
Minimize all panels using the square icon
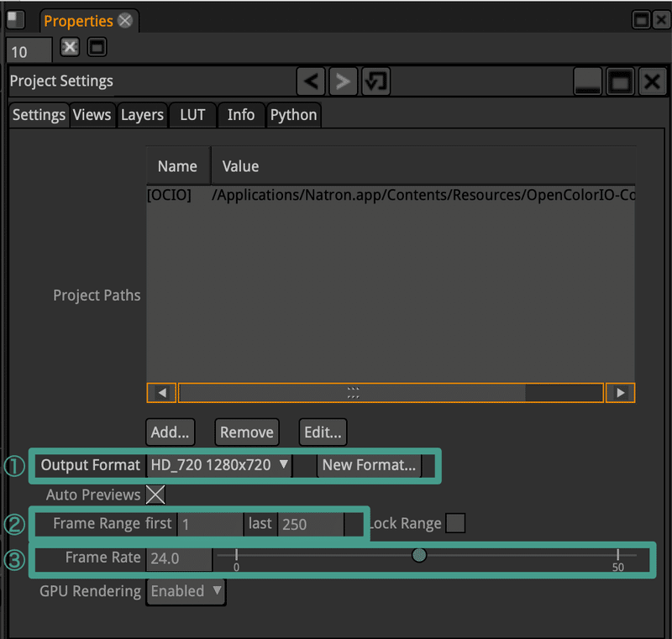[97, 47]
